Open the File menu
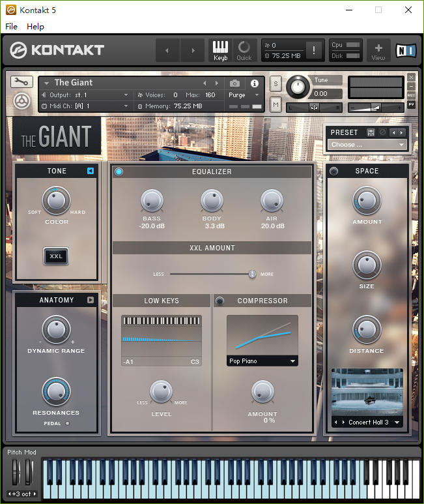The height and width of the screenshot is (504, 424). 11,26
